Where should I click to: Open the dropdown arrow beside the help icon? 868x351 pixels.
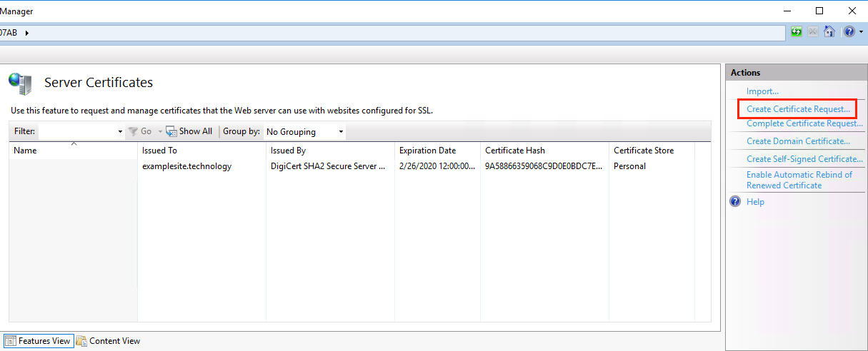(x=860, y=33)
